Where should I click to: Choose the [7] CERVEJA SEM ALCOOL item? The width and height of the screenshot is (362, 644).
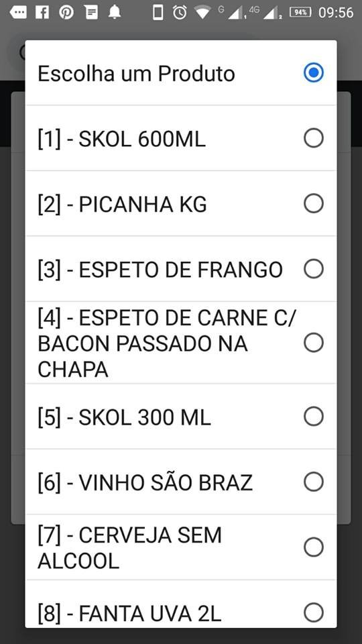pyautogui.click(x=181, y=547)
